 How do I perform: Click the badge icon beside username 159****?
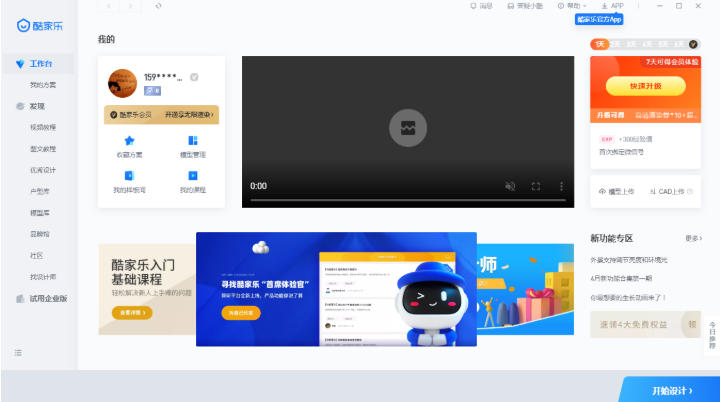[x=194, y=77]
